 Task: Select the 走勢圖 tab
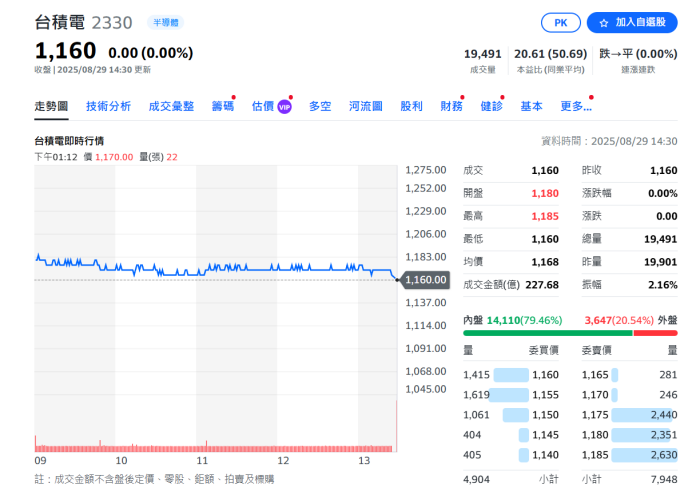(51, 106)
